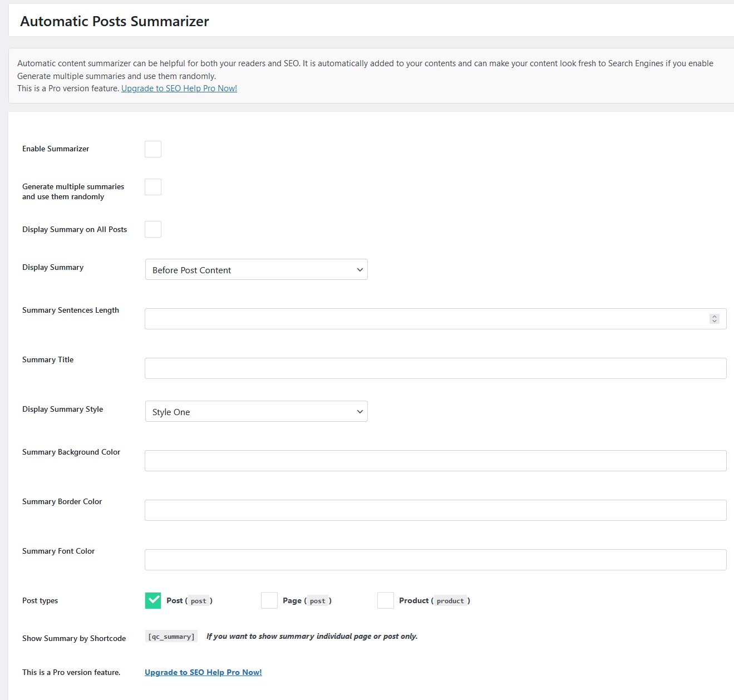Click the Summary Title label
734x700 pixels.
[48, 359]
